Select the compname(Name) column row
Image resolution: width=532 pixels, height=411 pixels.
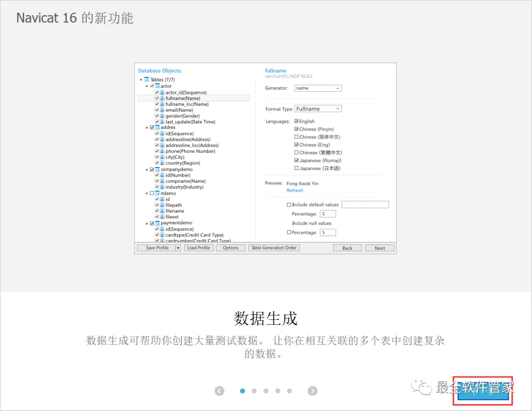tap(186, 181)
